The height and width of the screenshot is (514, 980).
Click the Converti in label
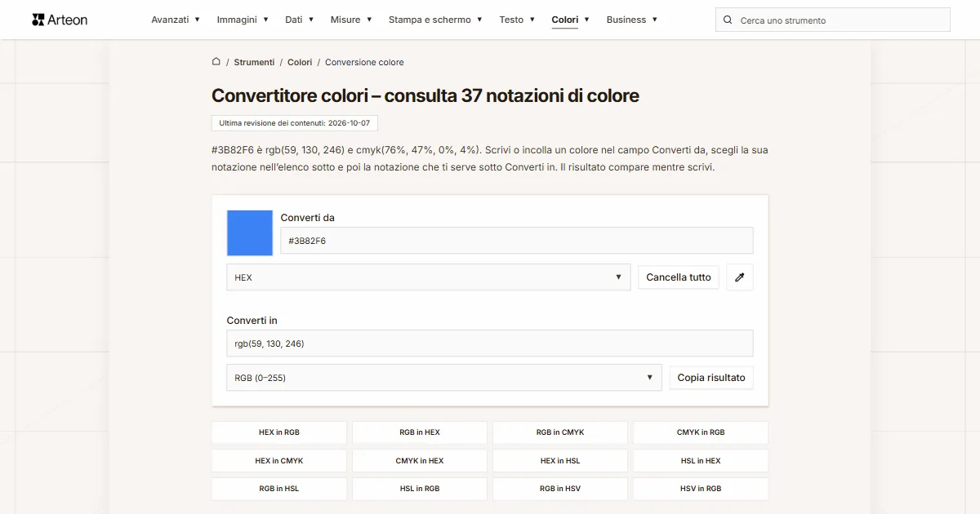tap(252, 321)
